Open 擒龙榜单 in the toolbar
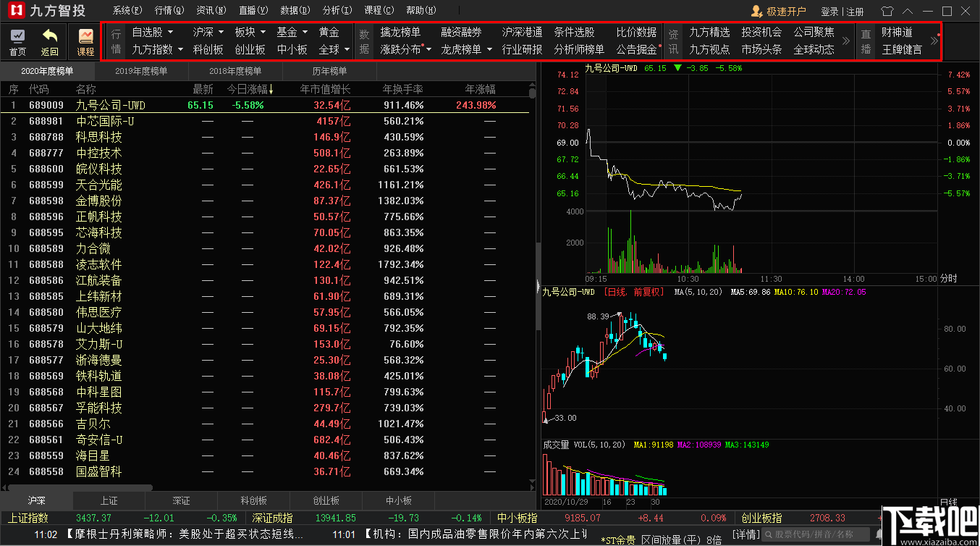This screenshot has width=980, height=546. click(400, 33)
